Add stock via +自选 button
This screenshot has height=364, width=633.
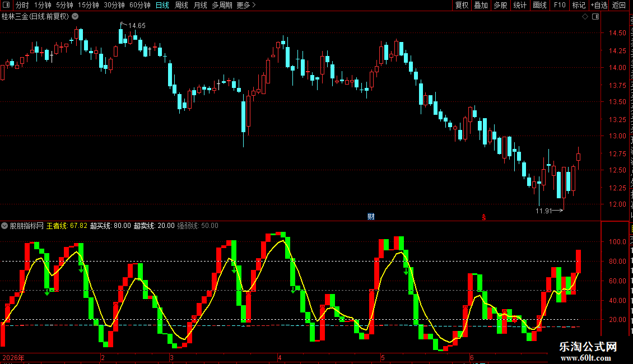[x=599, y=5]
